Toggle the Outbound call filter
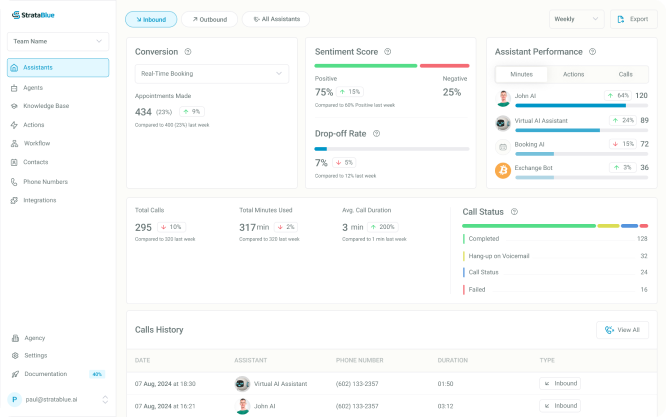 [x=210, y=19]
